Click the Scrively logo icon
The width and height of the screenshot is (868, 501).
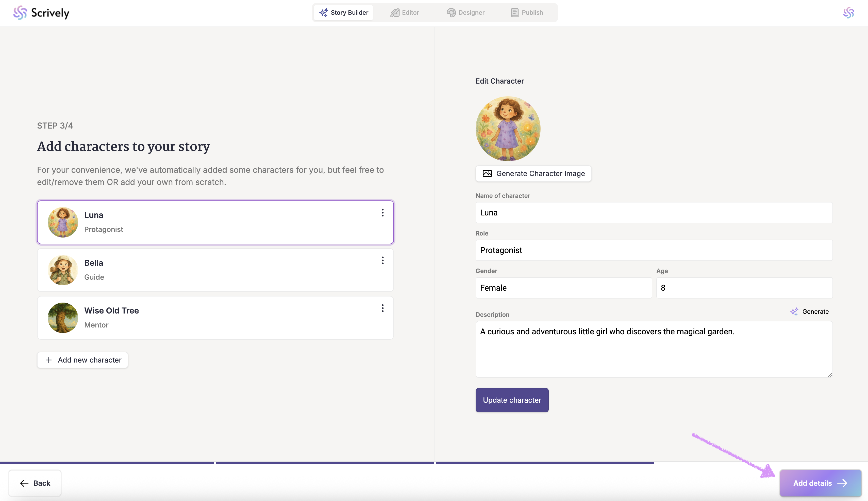point(20,13)
